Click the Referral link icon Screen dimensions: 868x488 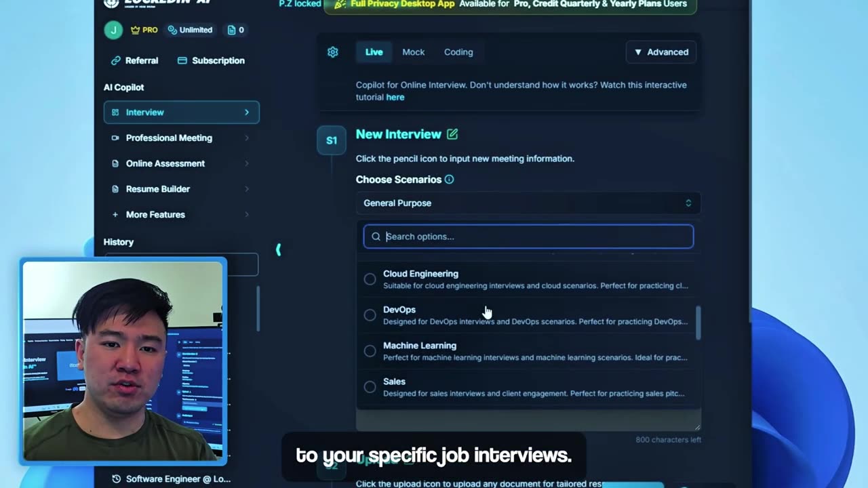115,60
